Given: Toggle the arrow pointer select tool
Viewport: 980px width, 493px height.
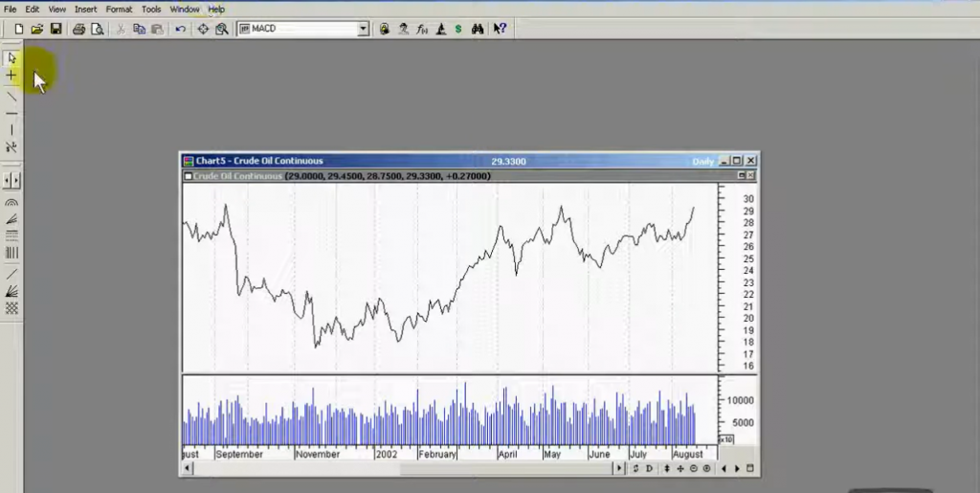Looking at the screenshot, I should (11, 58).
